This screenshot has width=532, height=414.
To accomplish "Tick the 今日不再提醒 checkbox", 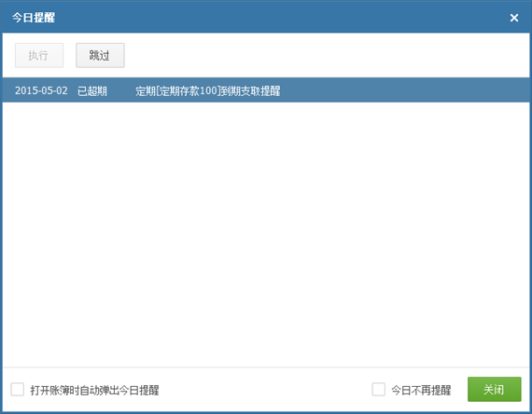I will (x=378, y=389).
